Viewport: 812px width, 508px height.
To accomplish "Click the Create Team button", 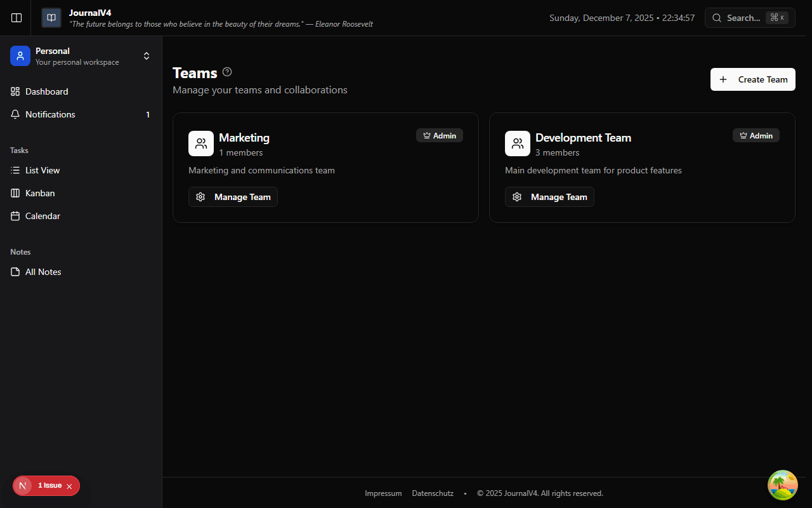I will coord(753,79).
